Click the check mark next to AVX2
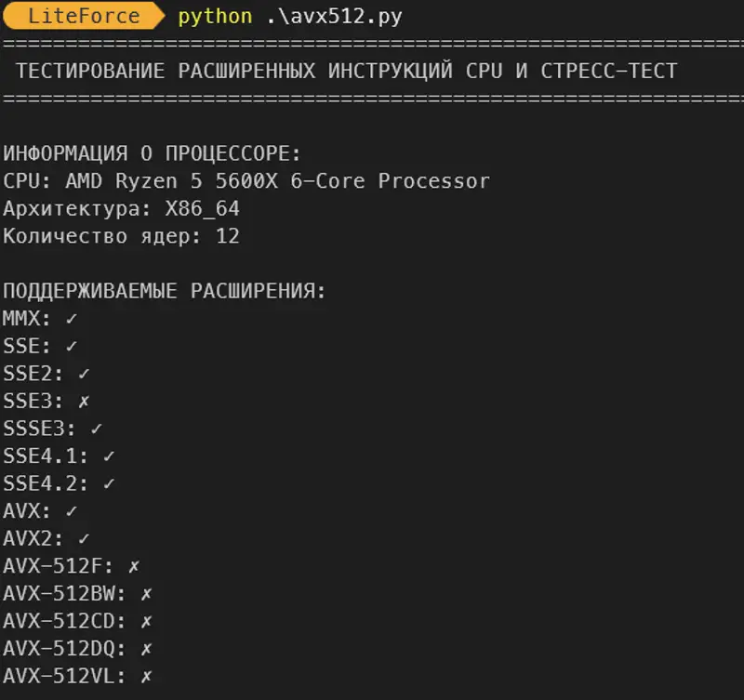Image resolution: width=744 pixels, height=700 pixels. point(85,538)
